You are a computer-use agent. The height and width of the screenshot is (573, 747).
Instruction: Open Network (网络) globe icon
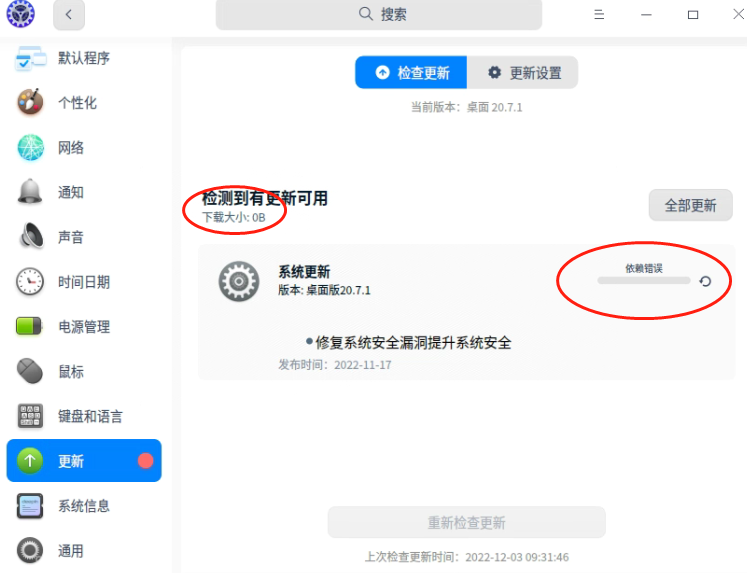point(30,147)
